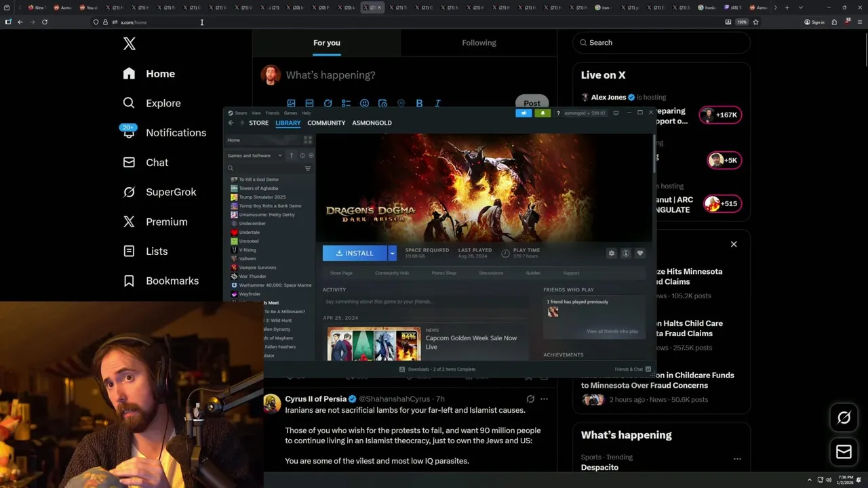Open the Steam STORE tab

point(258,123)
